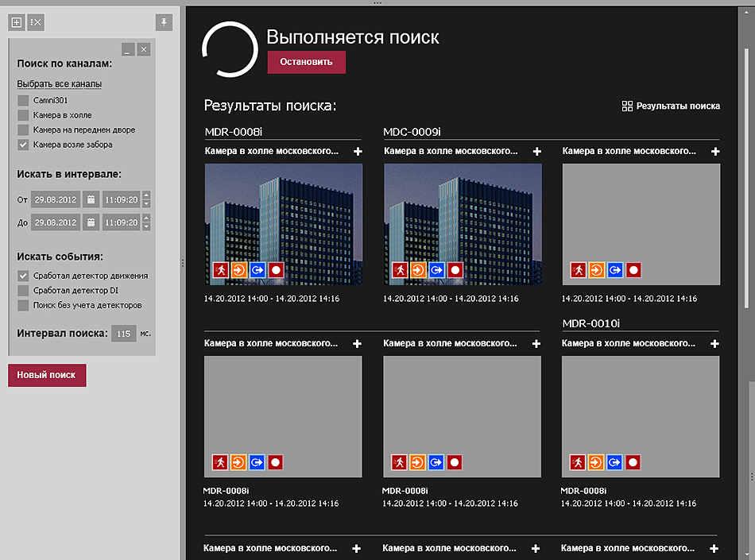Open the gray thumbnail under MDR-0010i
Image resolution: width=755 pixels, height=560 pixels.
coord(641,417)
